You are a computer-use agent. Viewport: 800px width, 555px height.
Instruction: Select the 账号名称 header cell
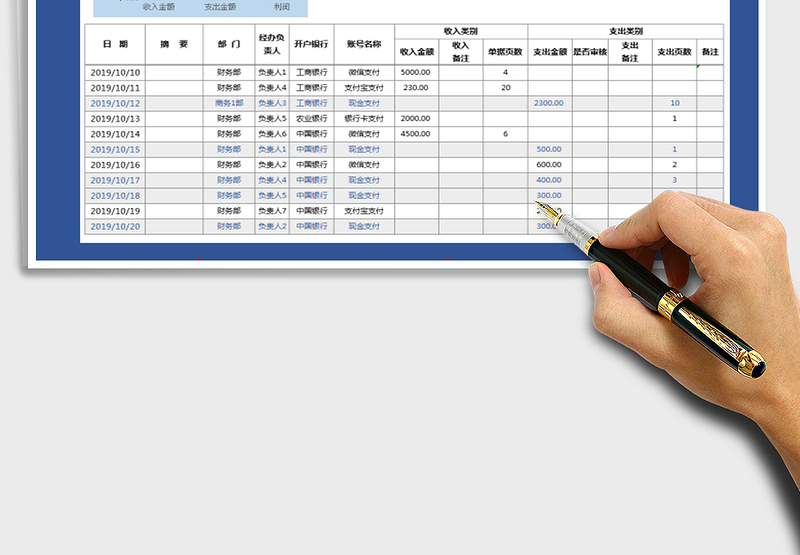364,45
